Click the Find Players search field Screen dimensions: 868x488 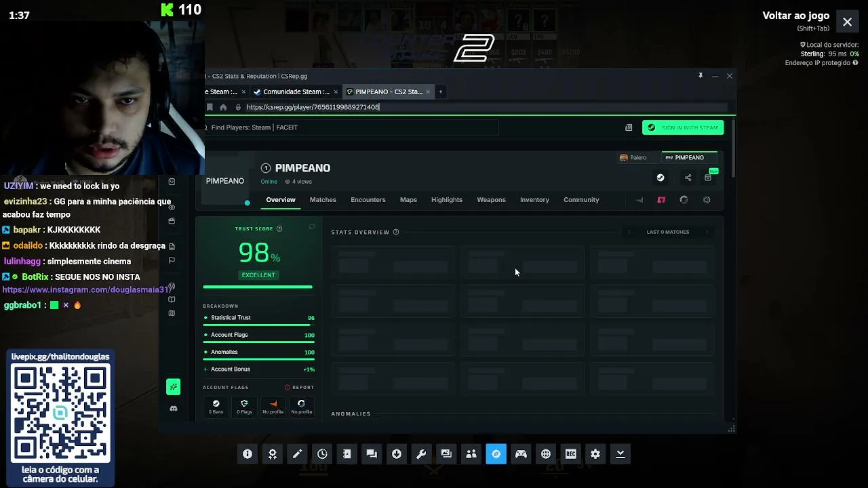[351, 127]
